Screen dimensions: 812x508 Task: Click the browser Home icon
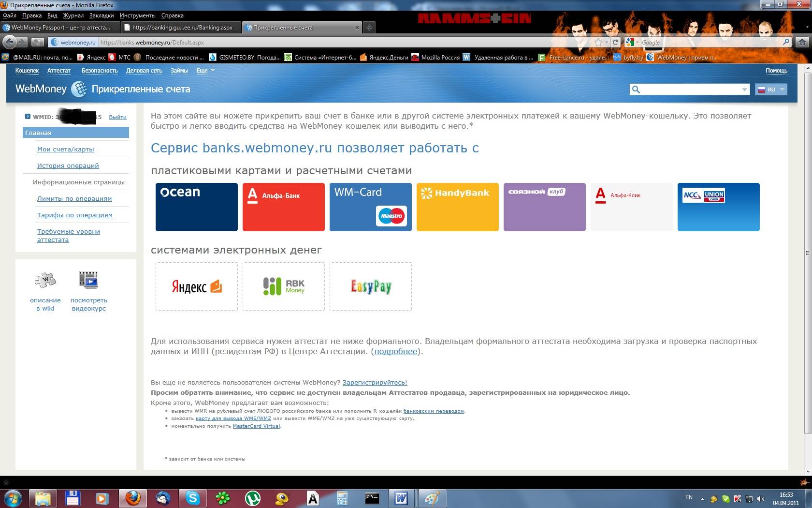coord(802,43)
